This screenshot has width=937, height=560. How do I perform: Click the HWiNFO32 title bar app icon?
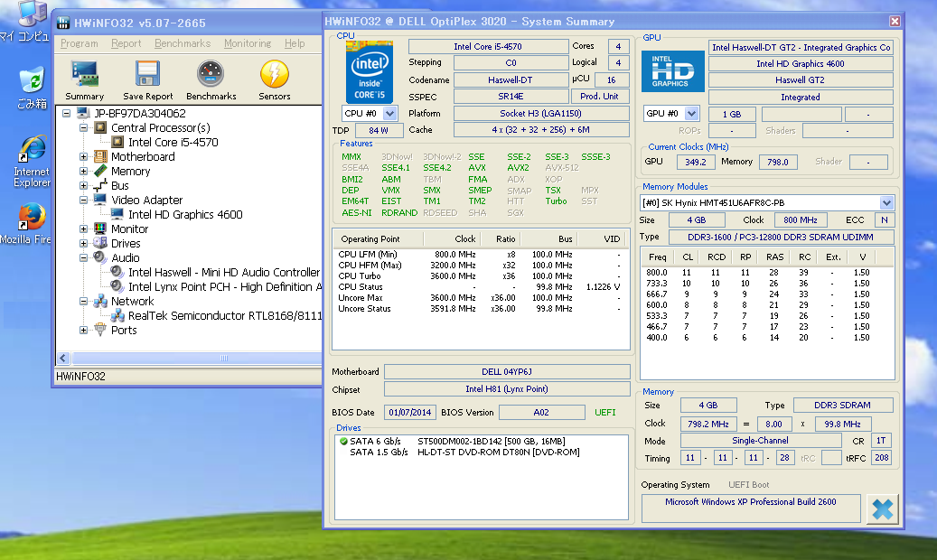point(63,23)
